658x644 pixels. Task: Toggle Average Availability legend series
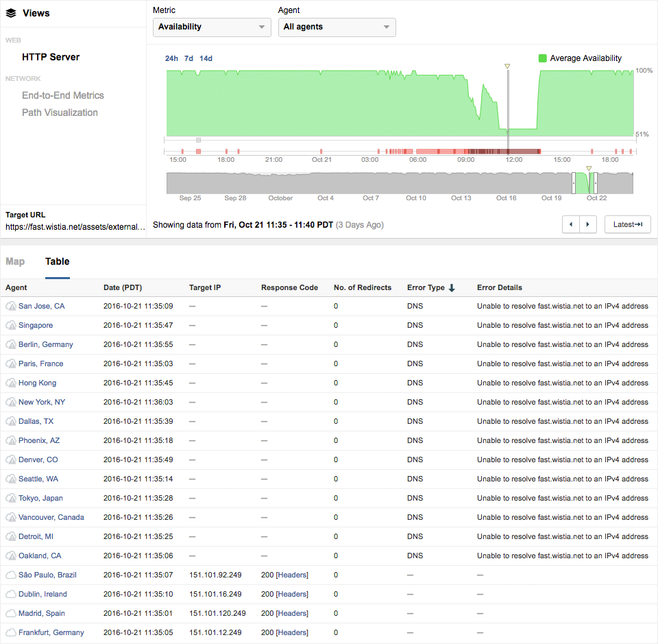[543, 58]
